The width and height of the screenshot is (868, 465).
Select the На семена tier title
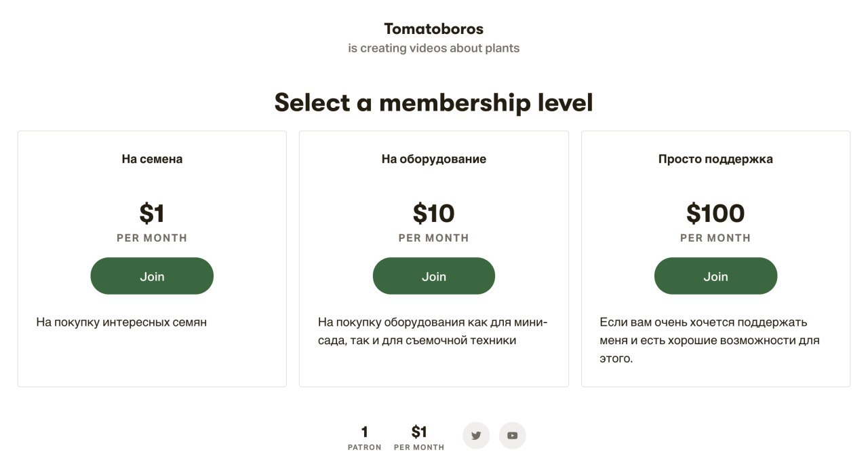[x=152, y=159]
